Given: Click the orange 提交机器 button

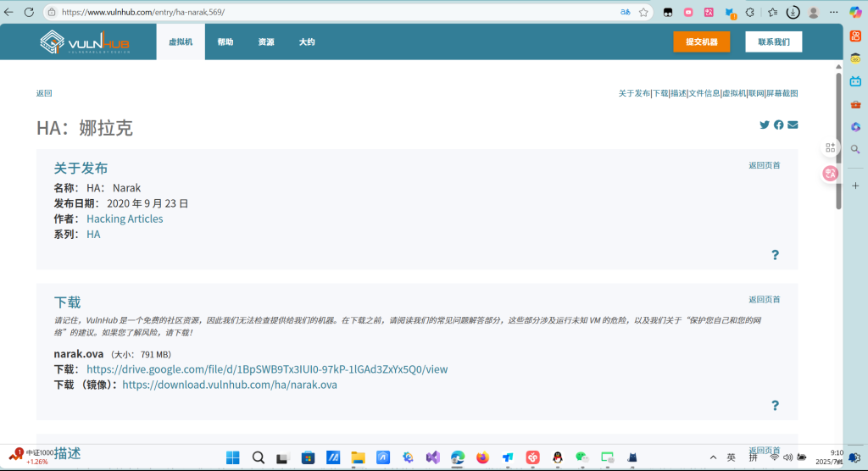Looking at the screenshot, I should [701, 42].
